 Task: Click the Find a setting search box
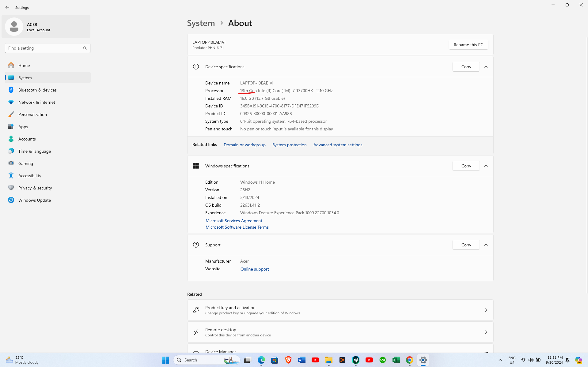[x=48, y=48]
